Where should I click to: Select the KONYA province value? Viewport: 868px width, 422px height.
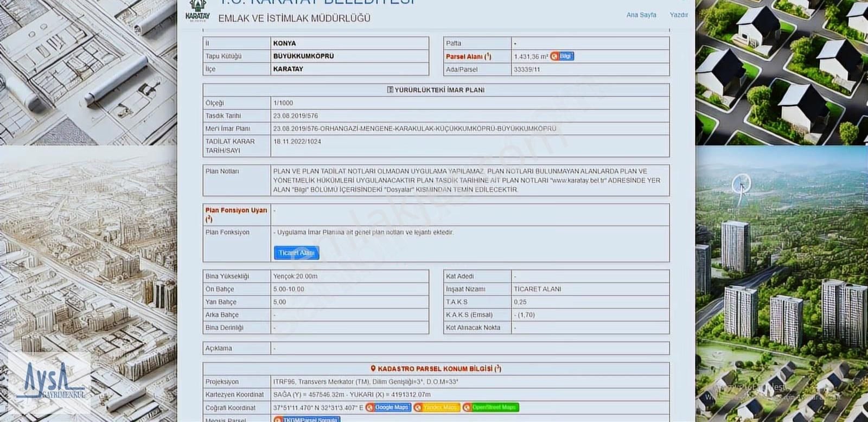(x=284, y=43)
